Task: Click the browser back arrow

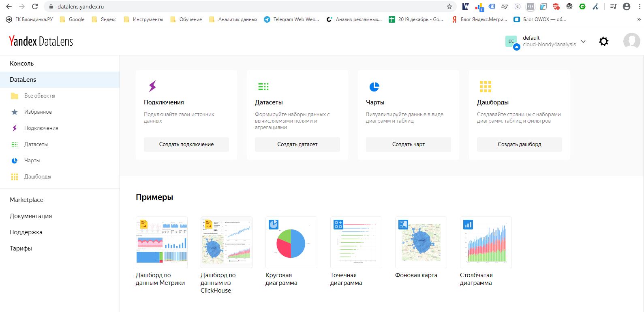Action: point(9,6)
